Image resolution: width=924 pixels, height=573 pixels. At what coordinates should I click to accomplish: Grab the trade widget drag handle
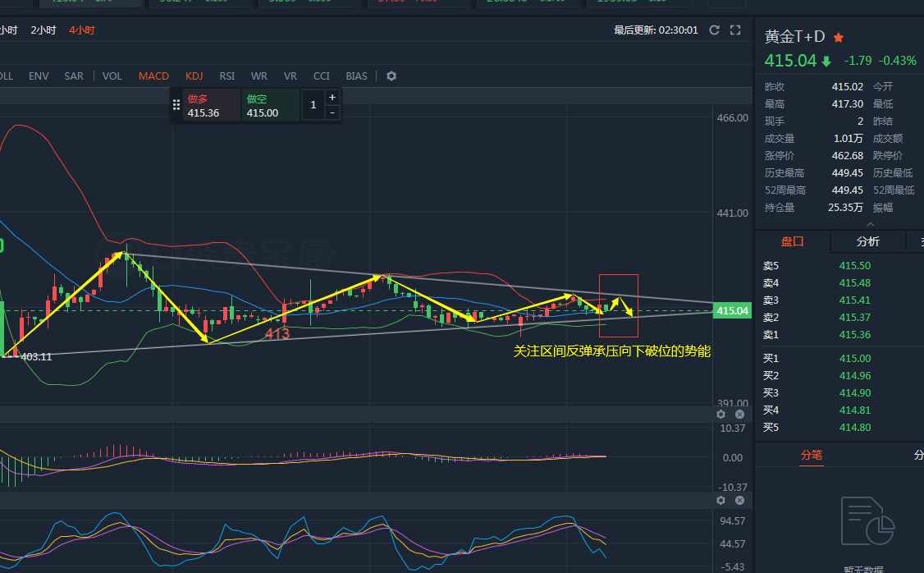(x=176, y=105)
